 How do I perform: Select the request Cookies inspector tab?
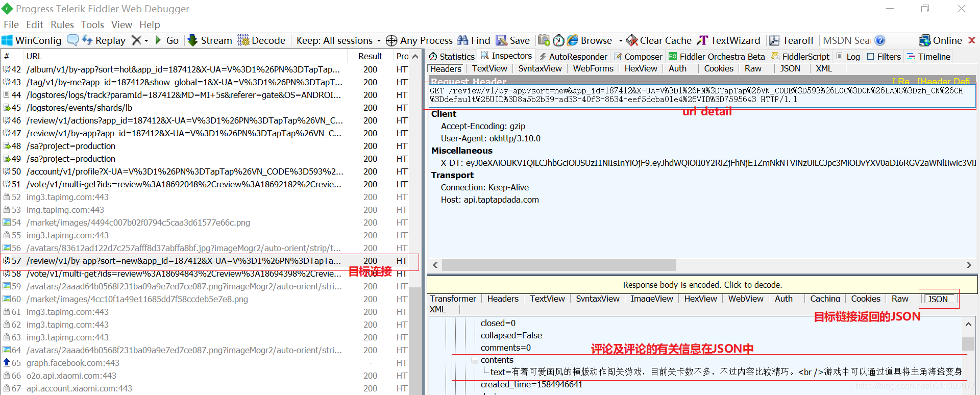[719, 68]
